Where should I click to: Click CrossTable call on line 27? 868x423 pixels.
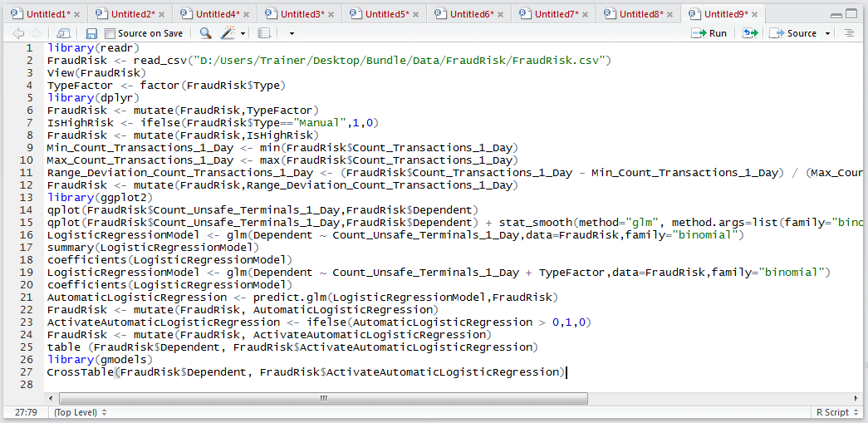click(306, 372)
